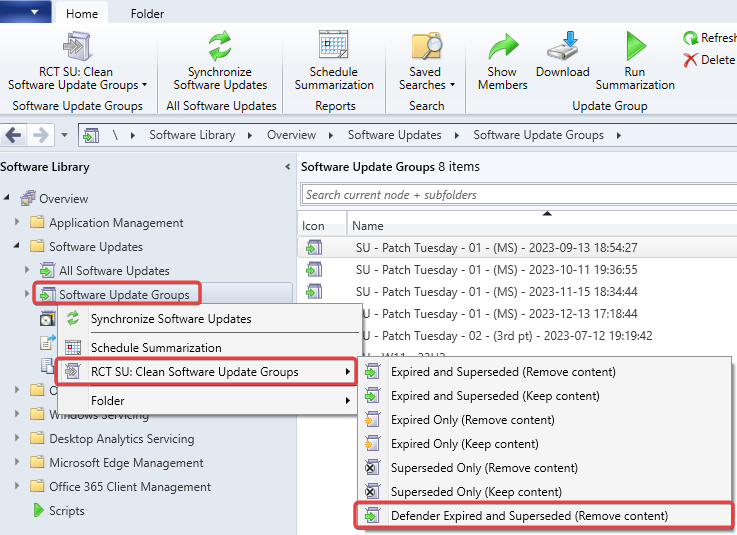737x535 pixels.
Task: Click Software Library in breadcrumb
Action: (x=192, y=135)
